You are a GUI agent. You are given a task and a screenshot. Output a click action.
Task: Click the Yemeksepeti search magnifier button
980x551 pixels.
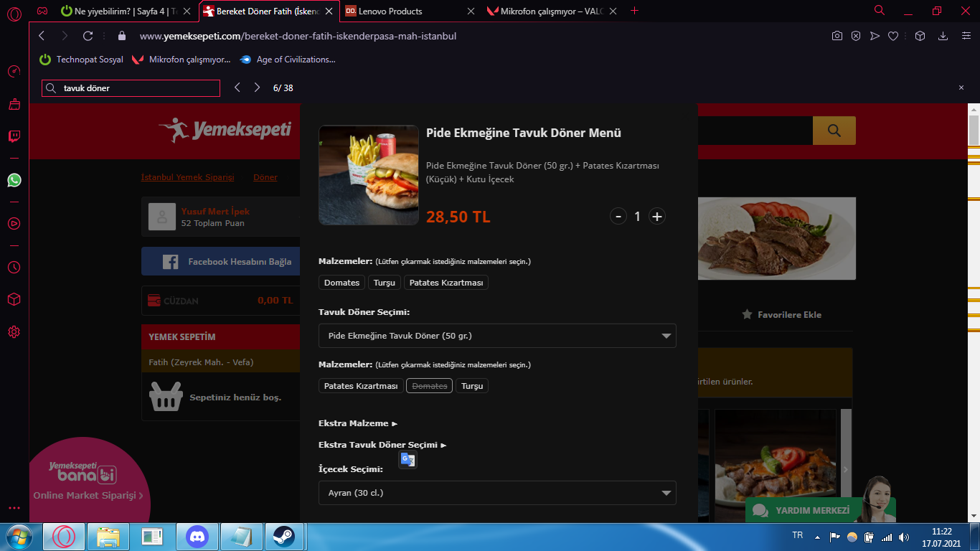coord(834,131)
